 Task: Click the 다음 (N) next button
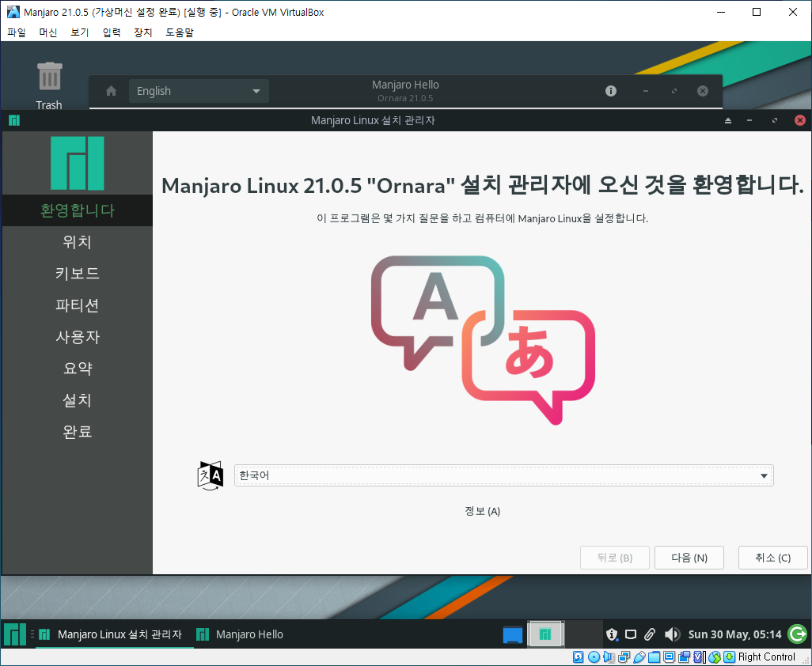[689, 558]
